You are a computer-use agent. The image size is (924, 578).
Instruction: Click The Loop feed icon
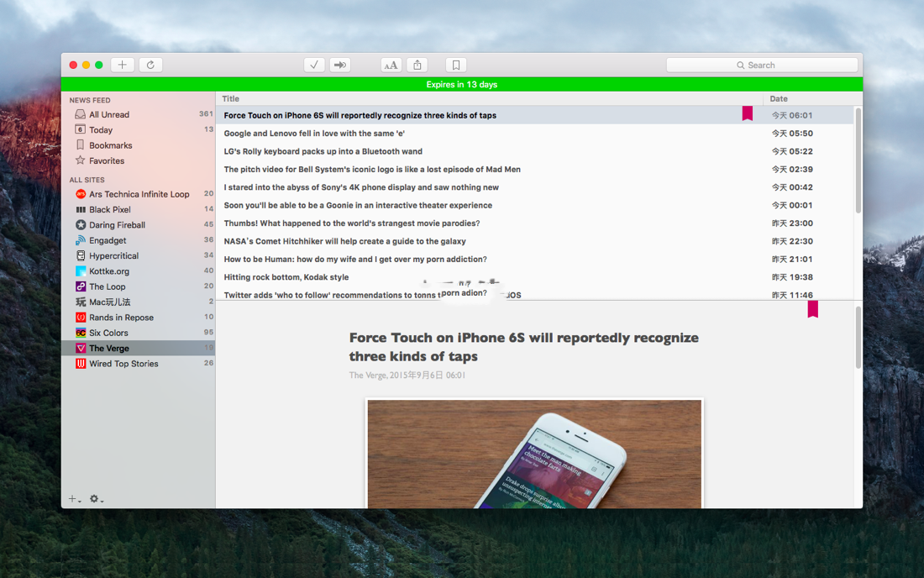click(x=81, y=286)
